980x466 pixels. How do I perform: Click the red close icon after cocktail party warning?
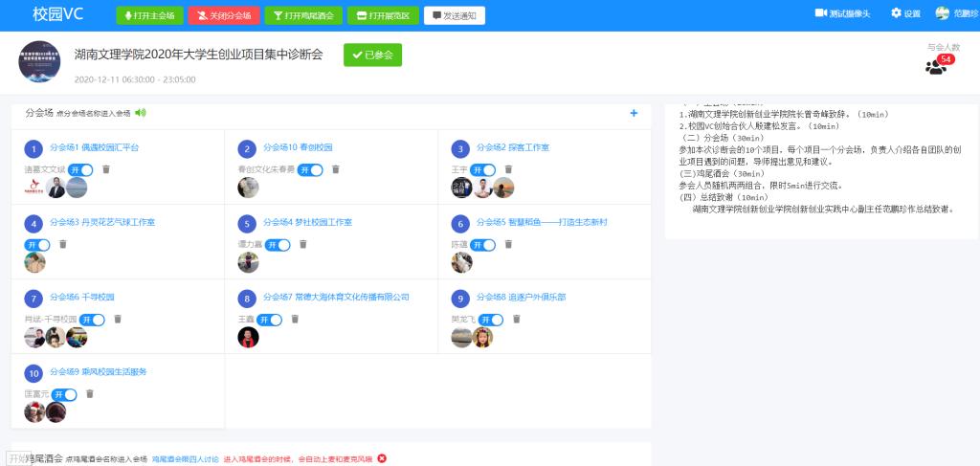click(x=382, y=458)
